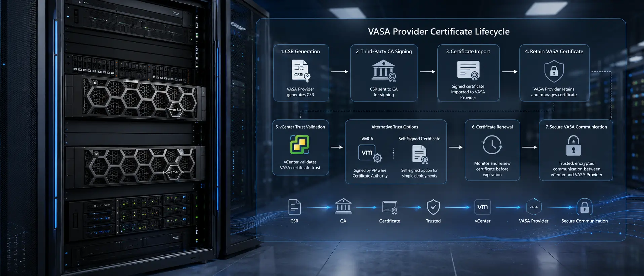Click the "Secure Communication" label

pos(585,221)
